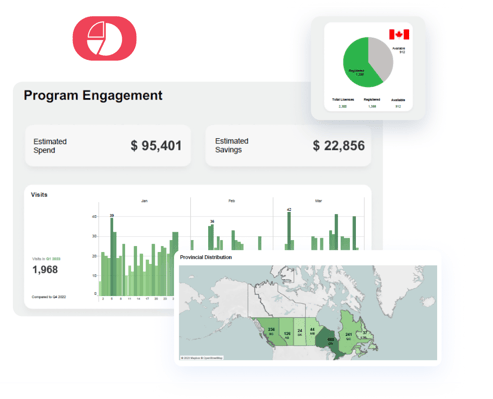Click the $ 95,401 spend value
This screenshot has height=399, width=493.
(x=156, y=146)
